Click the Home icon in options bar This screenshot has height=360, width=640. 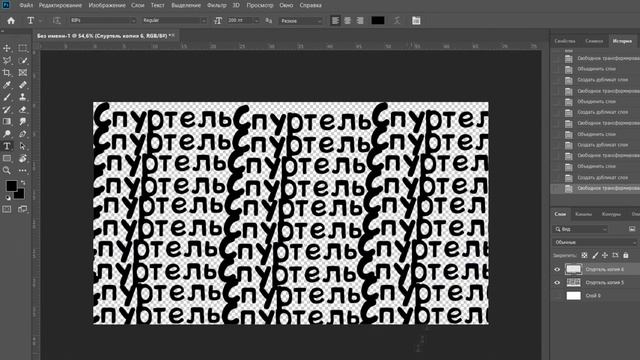coord(11,20)
